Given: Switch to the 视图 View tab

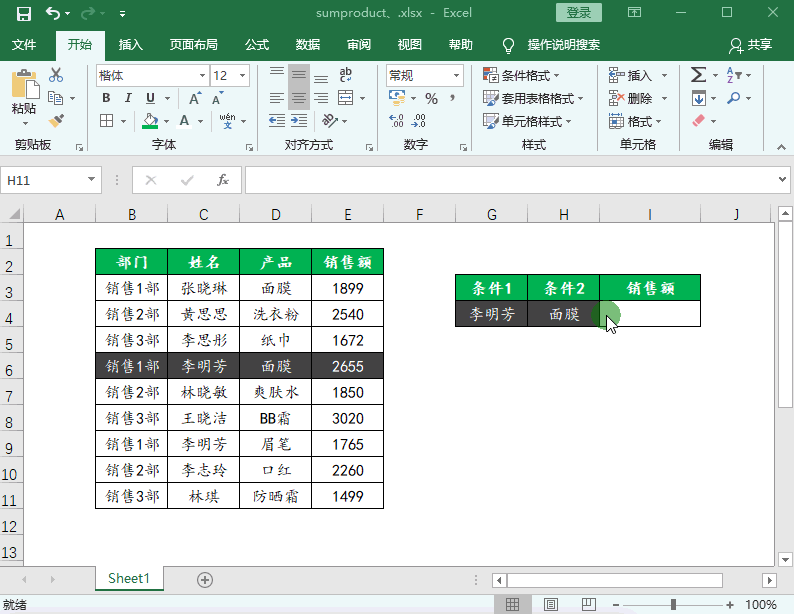Looking at the screenshot, I should tap(410, 45).
